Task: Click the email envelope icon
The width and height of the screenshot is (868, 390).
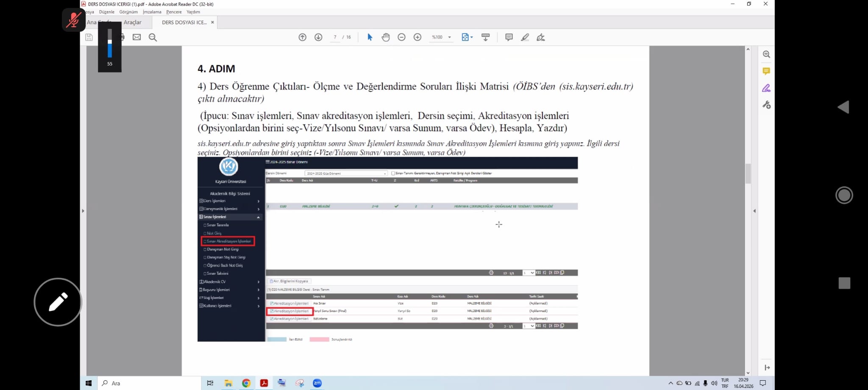Action: 136,37
